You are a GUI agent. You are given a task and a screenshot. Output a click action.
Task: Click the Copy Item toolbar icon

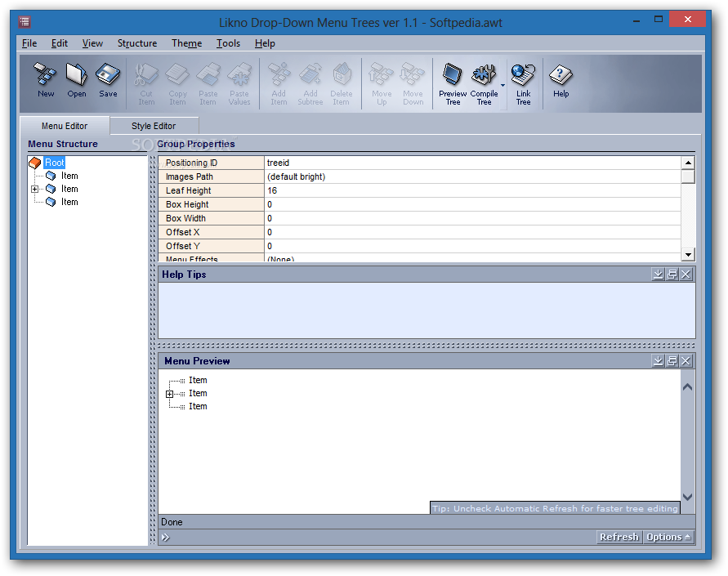tap(177, 84)
